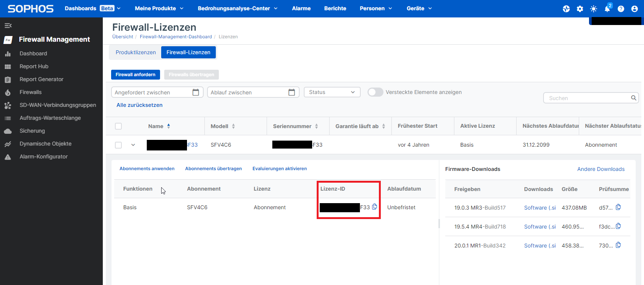Download Software for 19.5.4 MR4-Build718

(x=540, y=227)
